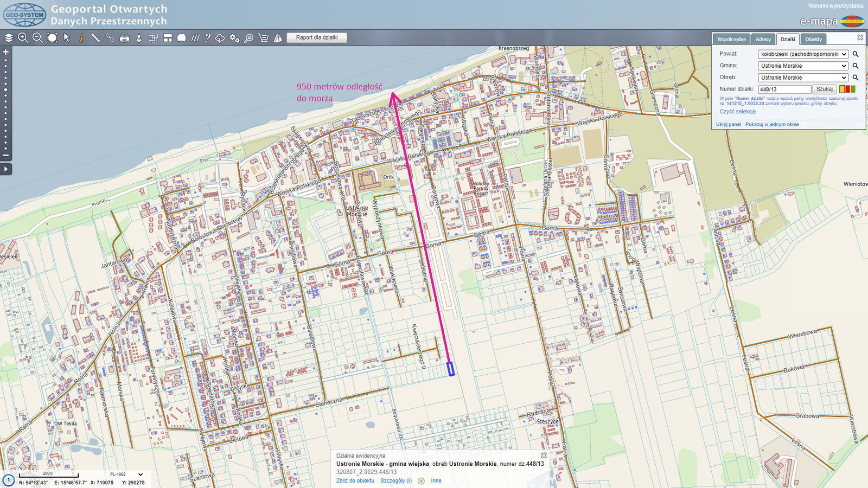Click the Raport dla działki button
The height and width of the screenshot is (488, 868).
pyautogui.click(x=317, y=37)
